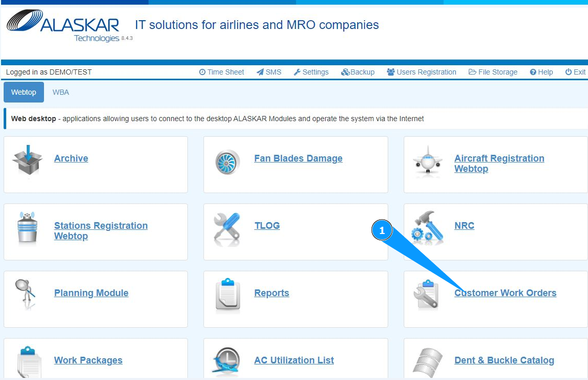Open the Archive link
Viewport: 588px width, 380px height.
coord(71,158)
